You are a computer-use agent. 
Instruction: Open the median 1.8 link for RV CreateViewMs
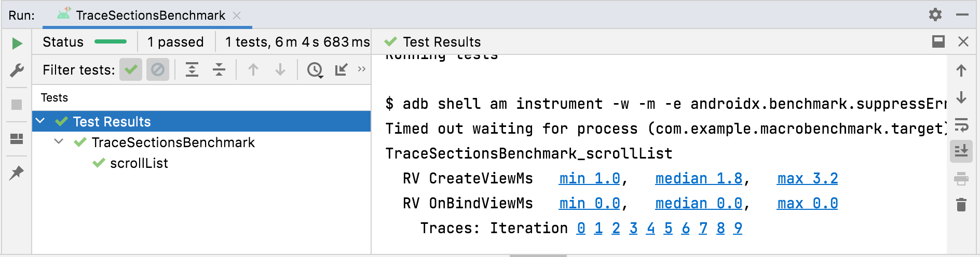point(699,178)
